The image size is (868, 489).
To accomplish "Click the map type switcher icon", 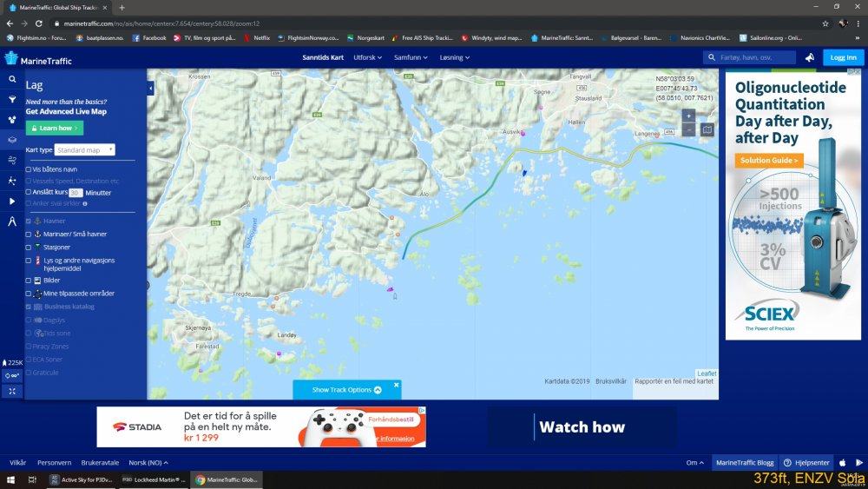I will (x=707, y=129).
